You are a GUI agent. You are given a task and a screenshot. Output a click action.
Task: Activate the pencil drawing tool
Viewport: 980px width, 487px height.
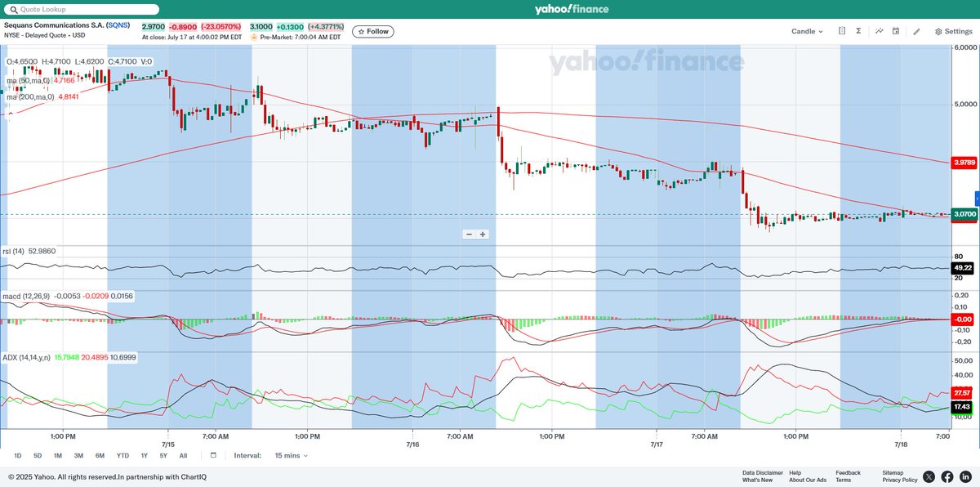coord(916,32)
